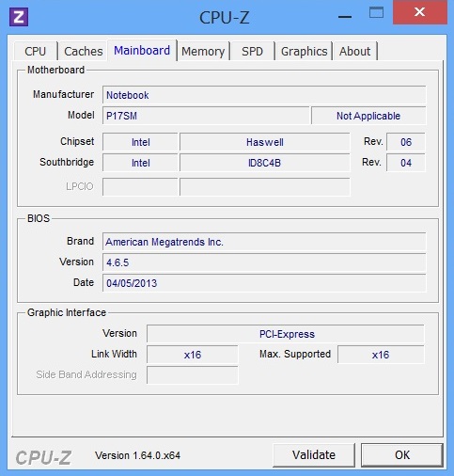Go to the Memory tab
The image size is (454, 476).
[x=203, y=51]
